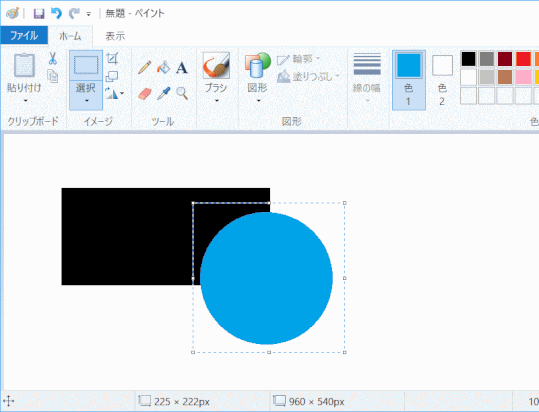Select 色 2 background color box

point(442,80)
